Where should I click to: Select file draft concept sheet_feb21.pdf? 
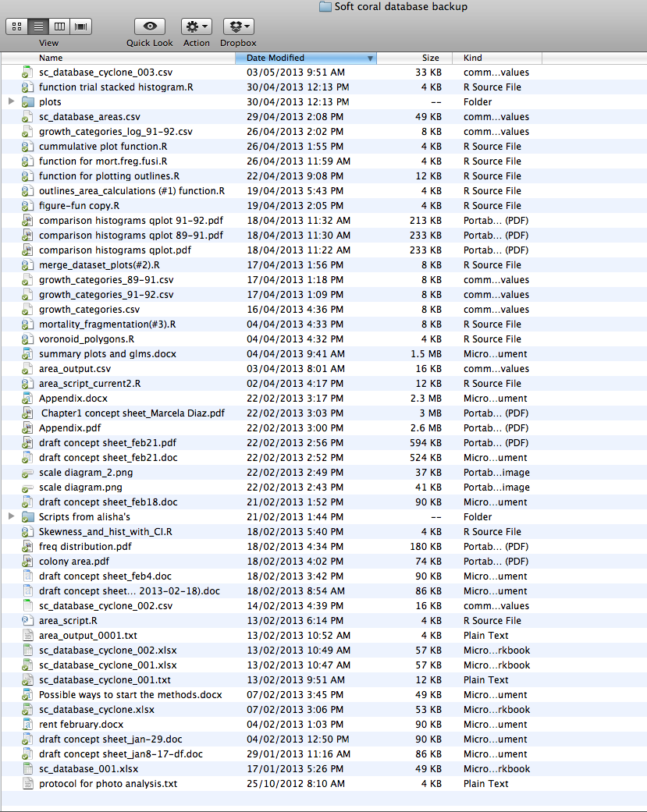tap(108, 443)
